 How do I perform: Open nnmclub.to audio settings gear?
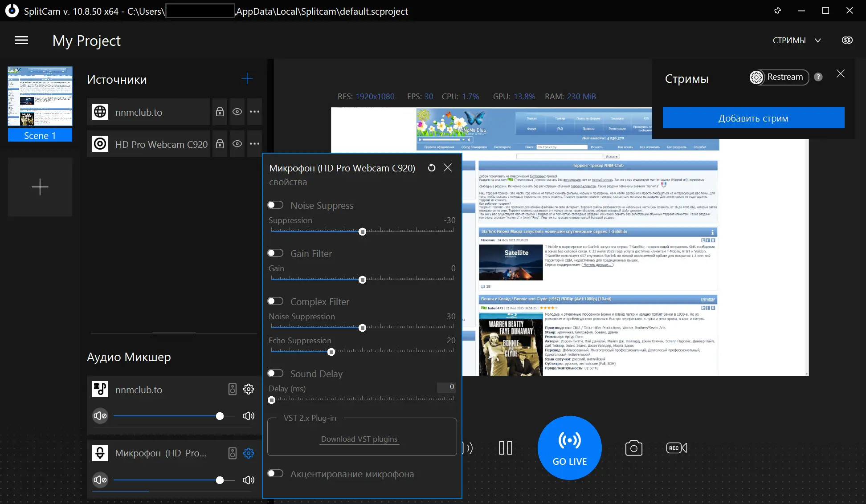pyautogui.click(x=249, y=389)
